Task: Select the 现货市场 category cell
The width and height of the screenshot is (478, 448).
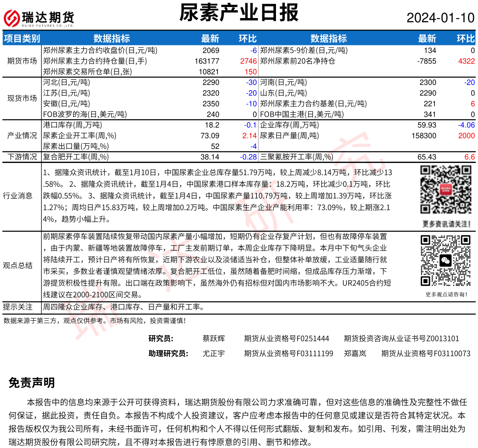Action: [x=22, y=98]
